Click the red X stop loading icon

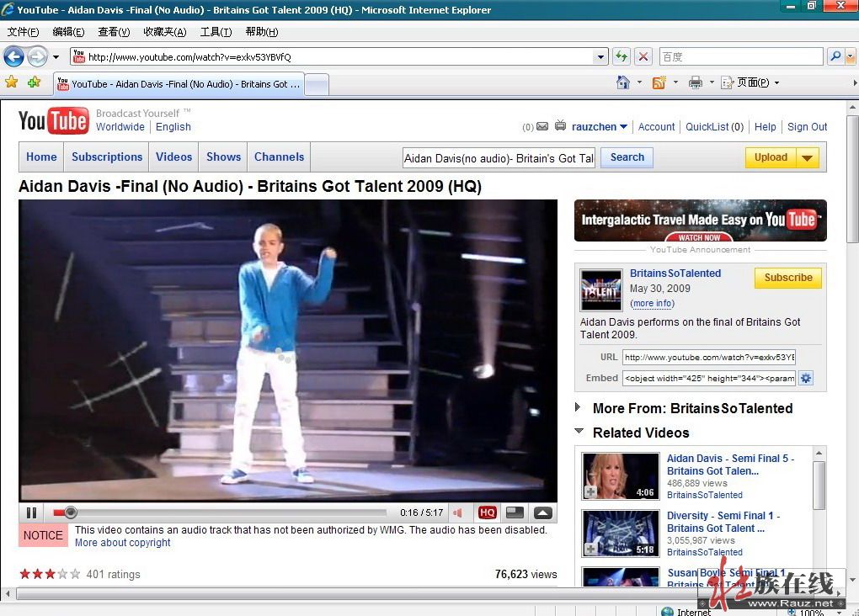point(643,56)
